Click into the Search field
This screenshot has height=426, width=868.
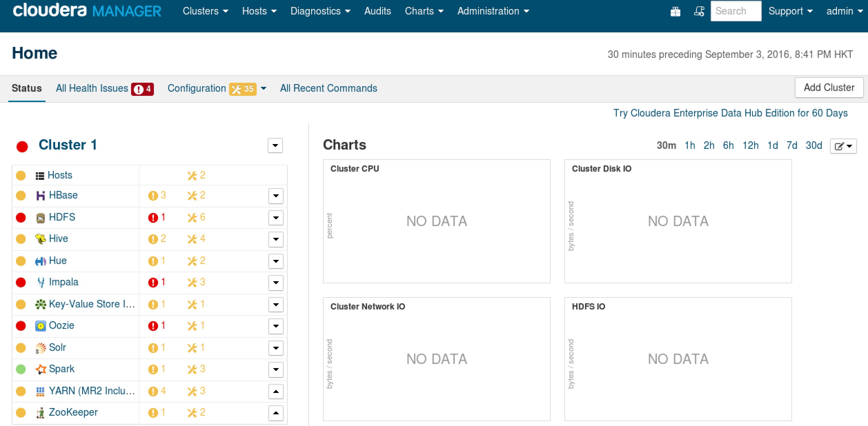click(x=736, y=11)
